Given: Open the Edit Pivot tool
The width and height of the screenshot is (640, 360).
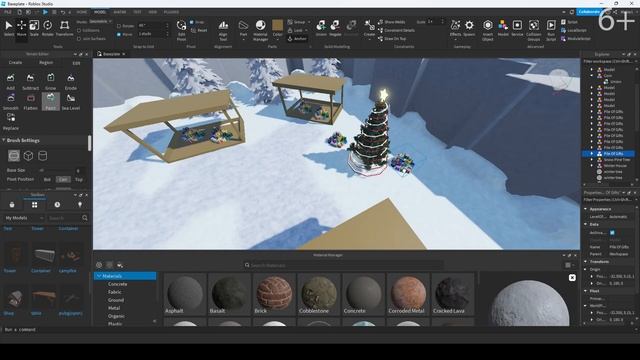Looking at the screenshot, I should tap(181, 30).
